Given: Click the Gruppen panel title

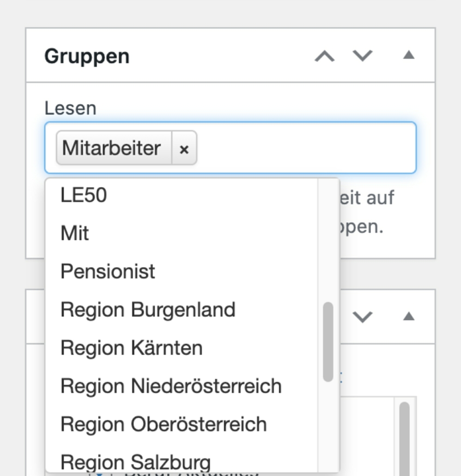Looking at the screenshot, I should (x=87, y=56).
